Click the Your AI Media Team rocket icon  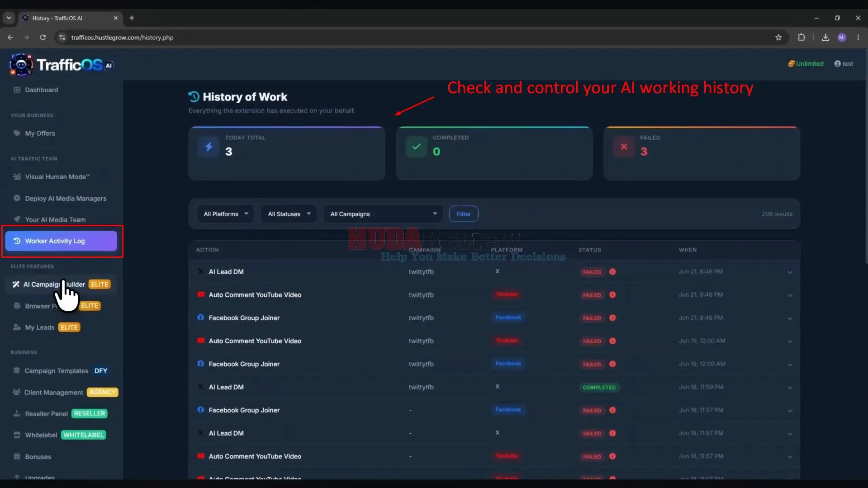click(x=17, y=219)
